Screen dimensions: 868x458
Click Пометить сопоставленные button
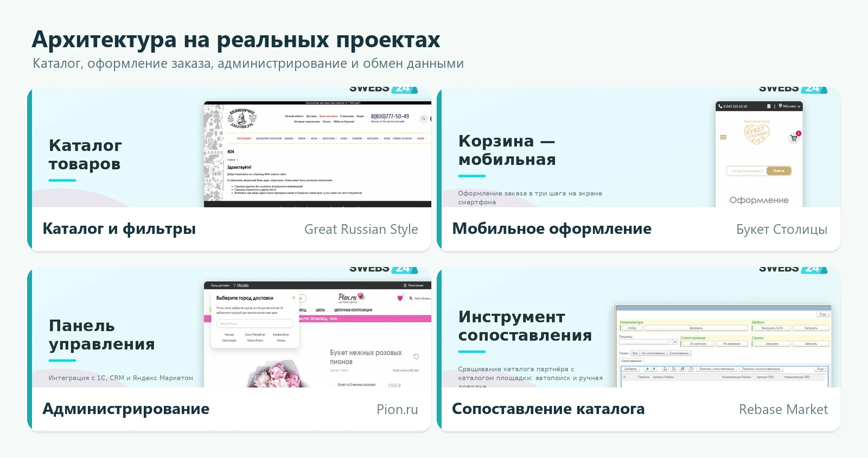(717, 369)
